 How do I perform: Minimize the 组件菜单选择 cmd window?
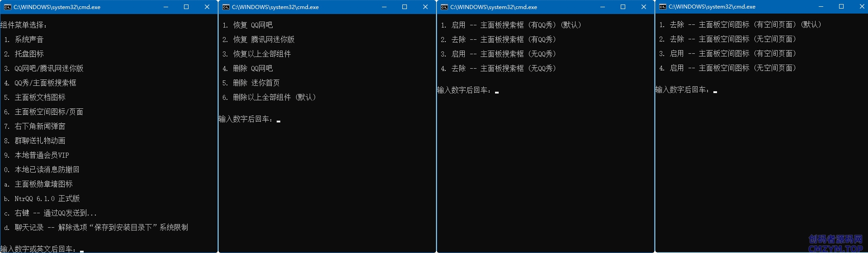click(166, 7)
